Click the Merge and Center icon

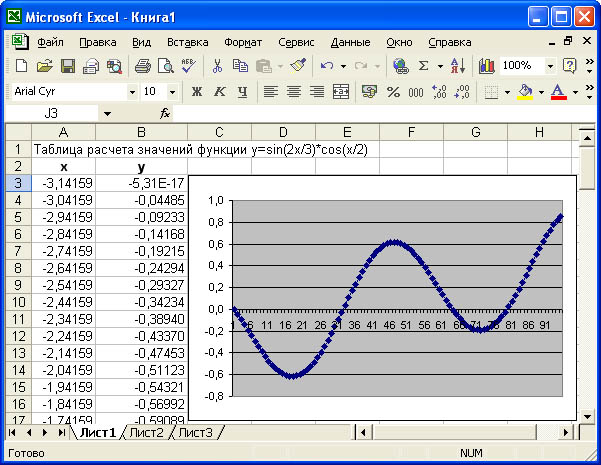(341, 92)
